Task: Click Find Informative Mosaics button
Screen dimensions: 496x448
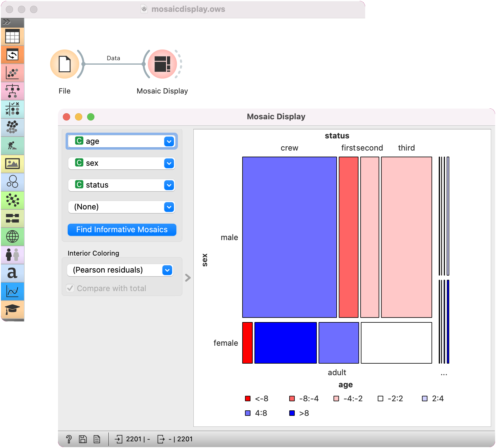Action: pos(122,230)
